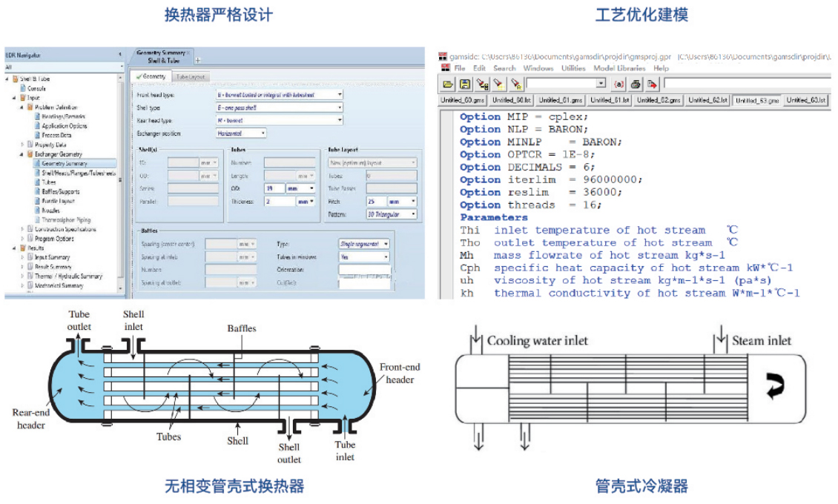This screenshot has height=504, width=838.
Task: Add a new tab with plus button
Action: pyautogui.click(x=198, y=59)
